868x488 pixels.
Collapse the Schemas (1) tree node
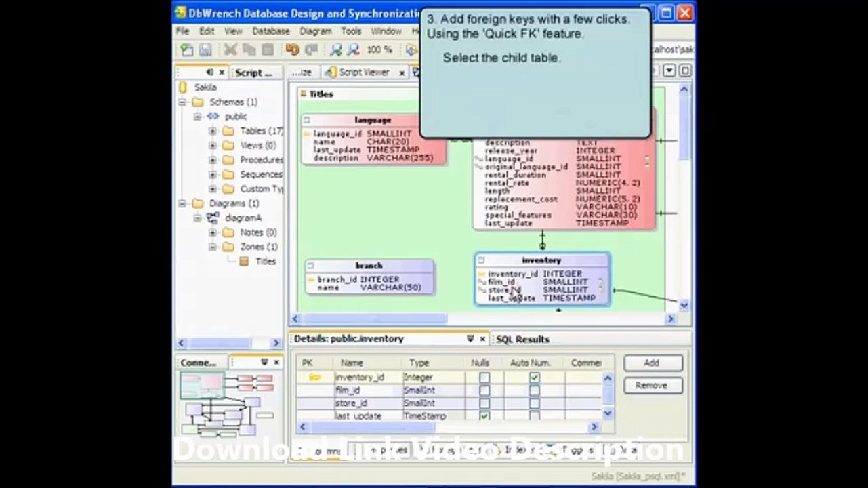(x=182, y=102)
